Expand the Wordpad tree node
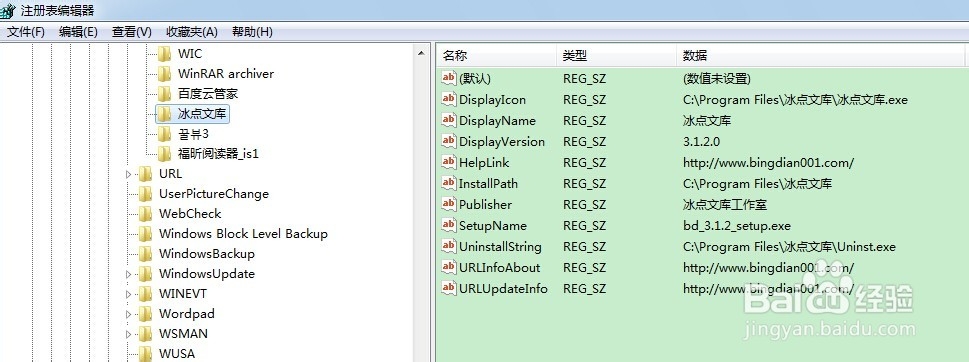 coord(129,314)
